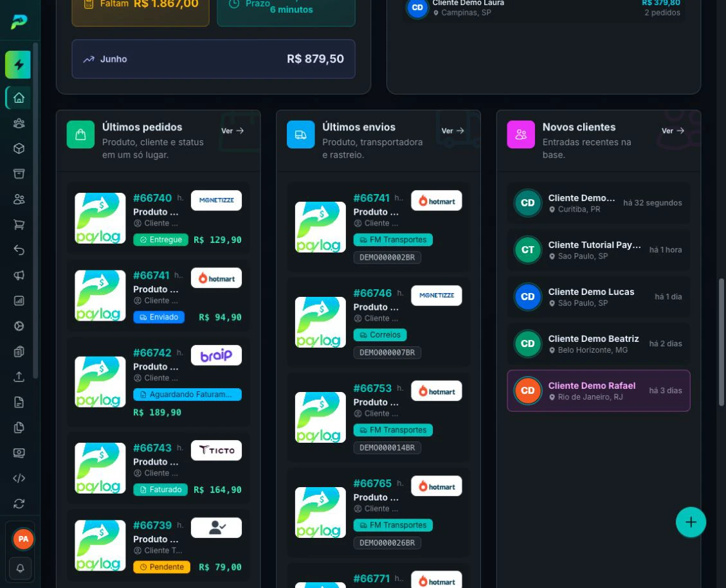Image resolution: width=726 pixels, height=588 pixels.
Task: Open the returns undo-arrow sidebar icon
Action: pos(19,250)
